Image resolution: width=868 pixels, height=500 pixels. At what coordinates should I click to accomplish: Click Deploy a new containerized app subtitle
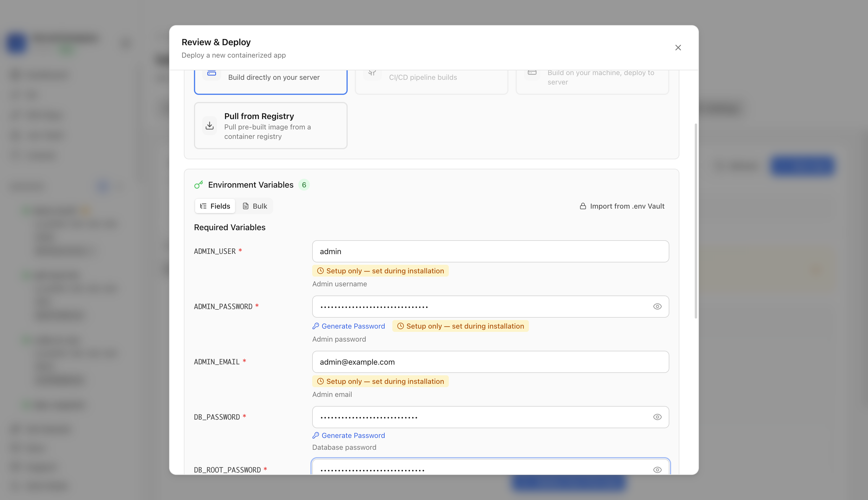coord(234,55)
